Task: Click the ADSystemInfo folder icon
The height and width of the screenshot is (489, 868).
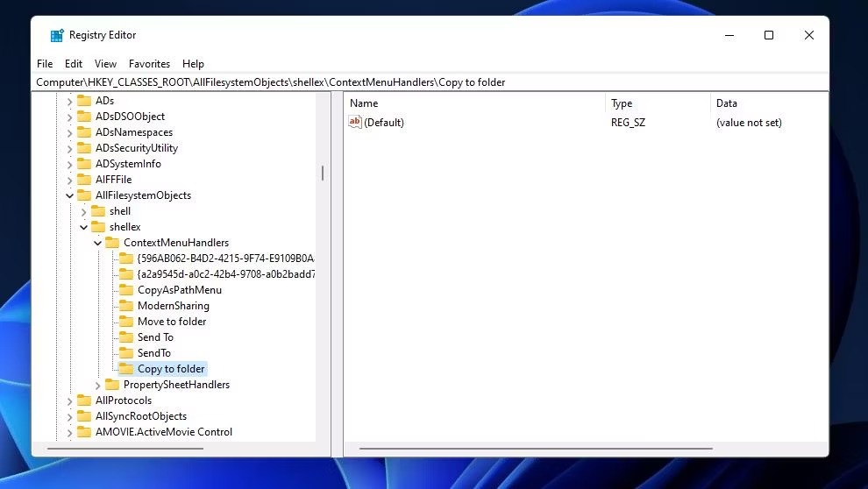Action: pyautogui.click(x=84, y=164)
